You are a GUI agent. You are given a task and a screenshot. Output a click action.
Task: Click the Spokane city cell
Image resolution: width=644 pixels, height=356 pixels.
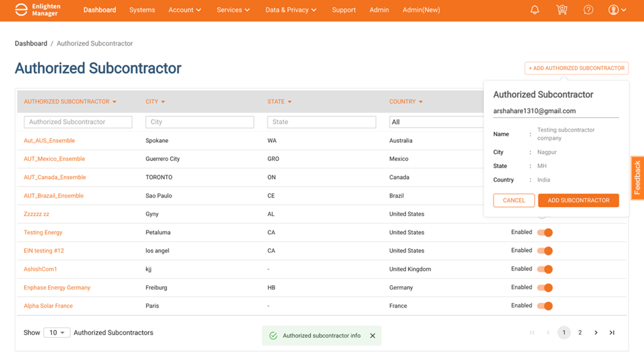(157, 141)
